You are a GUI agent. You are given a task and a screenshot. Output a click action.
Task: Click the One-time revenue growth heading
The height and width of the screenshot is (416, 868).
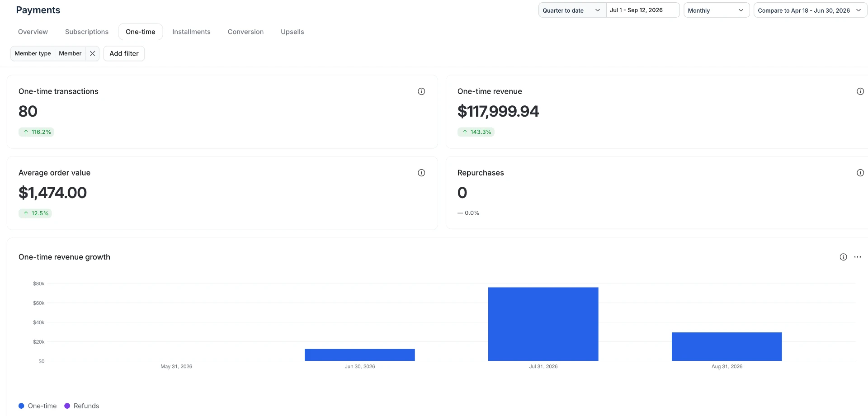[x=64, y=257]
